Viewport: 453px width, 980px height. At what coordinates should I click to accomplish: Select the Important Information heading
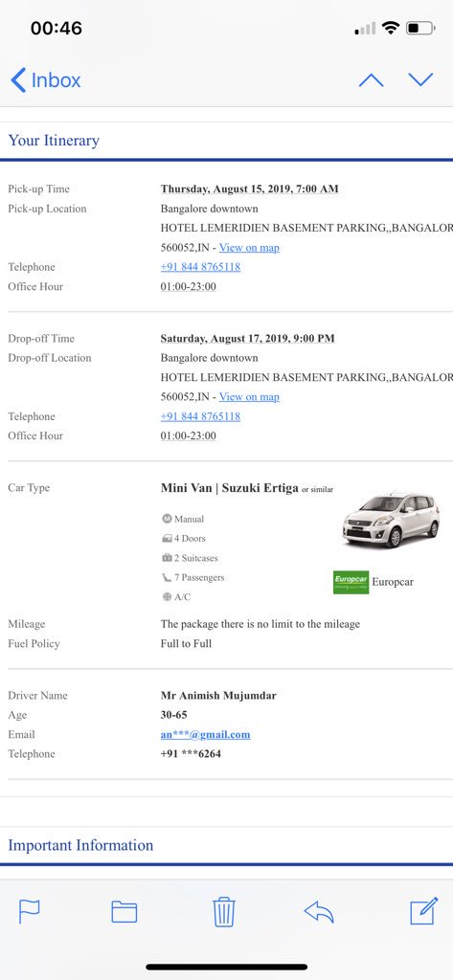(80, 846)
